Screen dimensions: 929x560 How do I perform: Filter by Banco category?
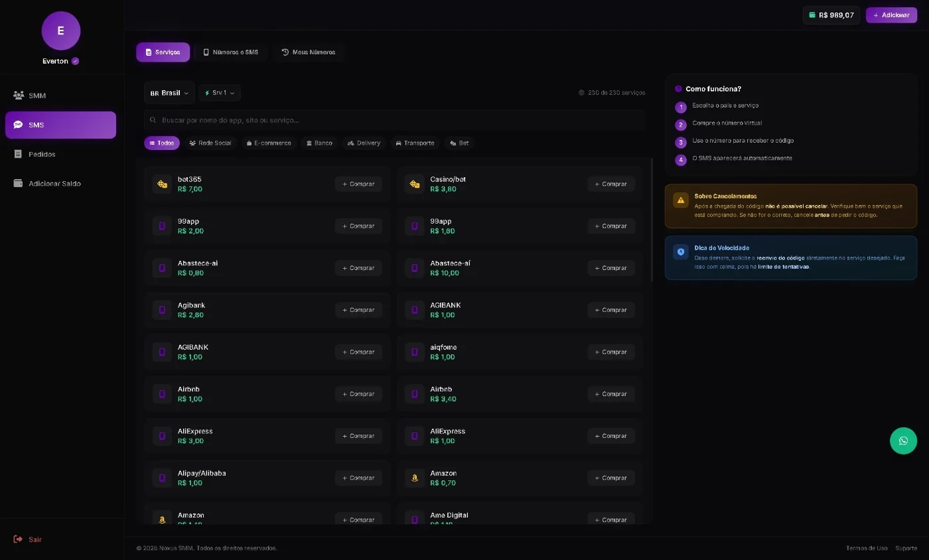click(x=319, y=143)
